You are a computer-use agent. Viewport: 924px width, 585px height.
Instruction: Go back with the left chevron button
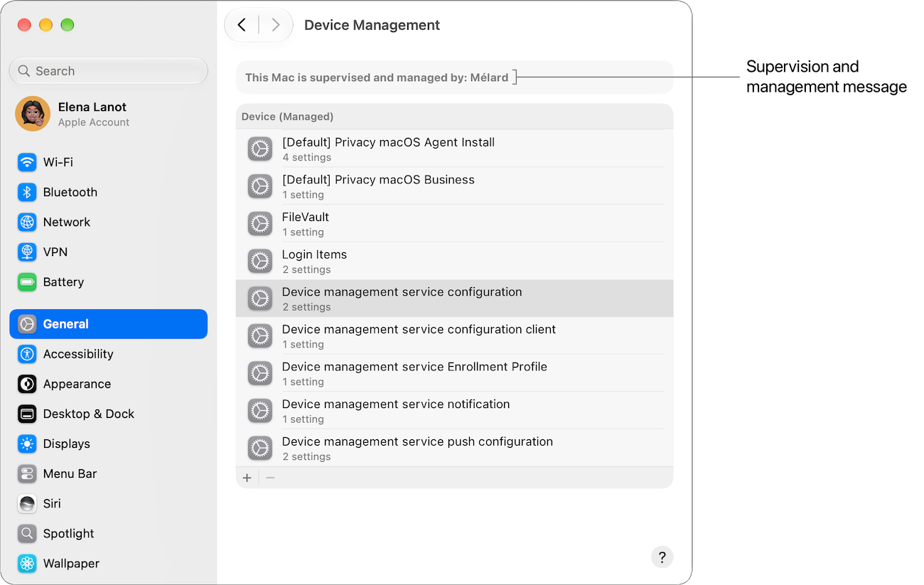pos(242,26)
